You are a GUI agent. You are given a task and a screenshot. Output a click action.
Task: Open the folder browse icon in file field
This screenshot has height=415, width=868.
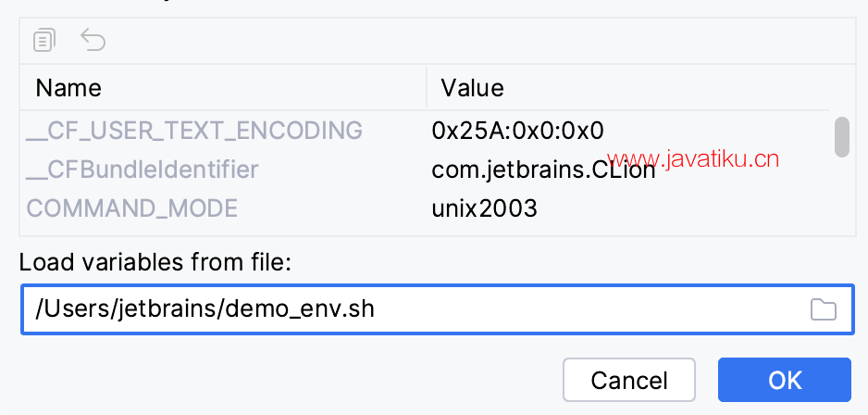click(824, 309)
